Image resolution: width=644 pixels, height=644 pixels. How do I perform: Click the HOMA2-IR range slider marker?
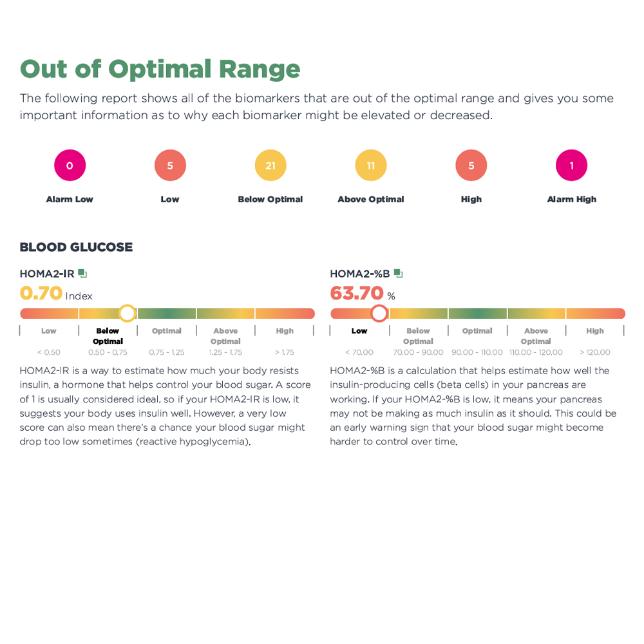point(128,314)
